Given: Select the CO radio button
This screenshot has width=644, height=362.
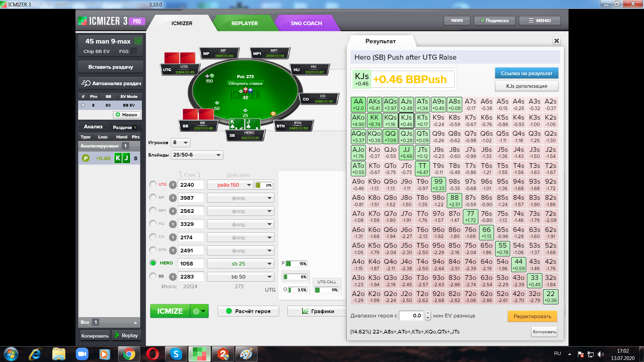Looking at the screenshot, I should click(x=153, y=237).
